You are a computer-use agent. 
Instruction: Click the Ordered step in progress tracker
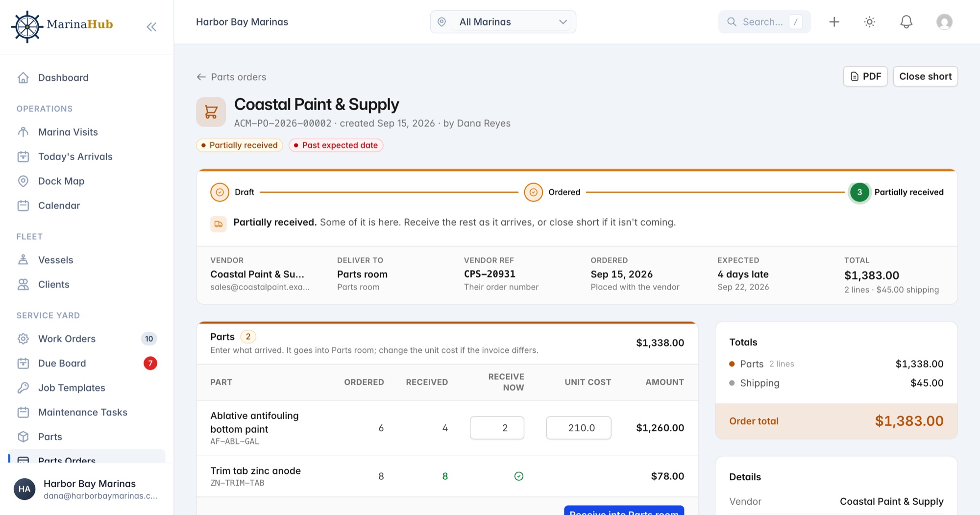pos(552,192)
